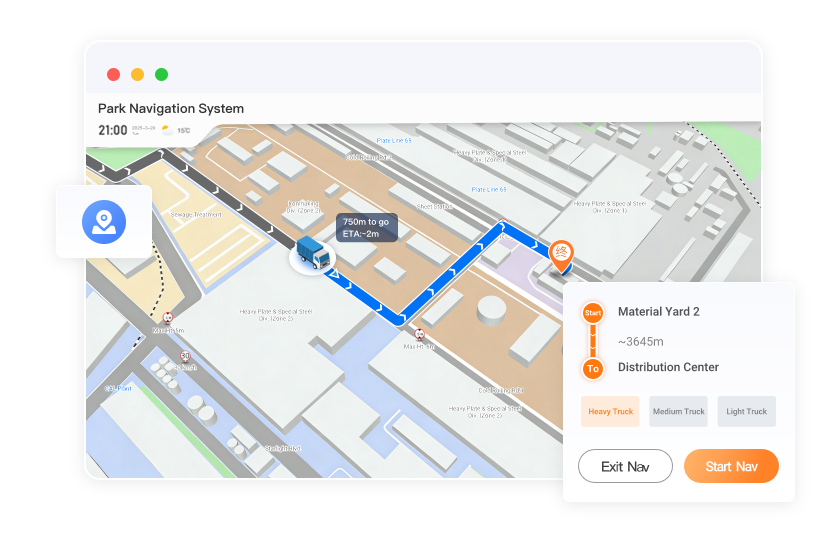Viewport: 830px width, 540px height.
Task: Click the orange To waypoint circle
Action: click(x=593, y=369)
